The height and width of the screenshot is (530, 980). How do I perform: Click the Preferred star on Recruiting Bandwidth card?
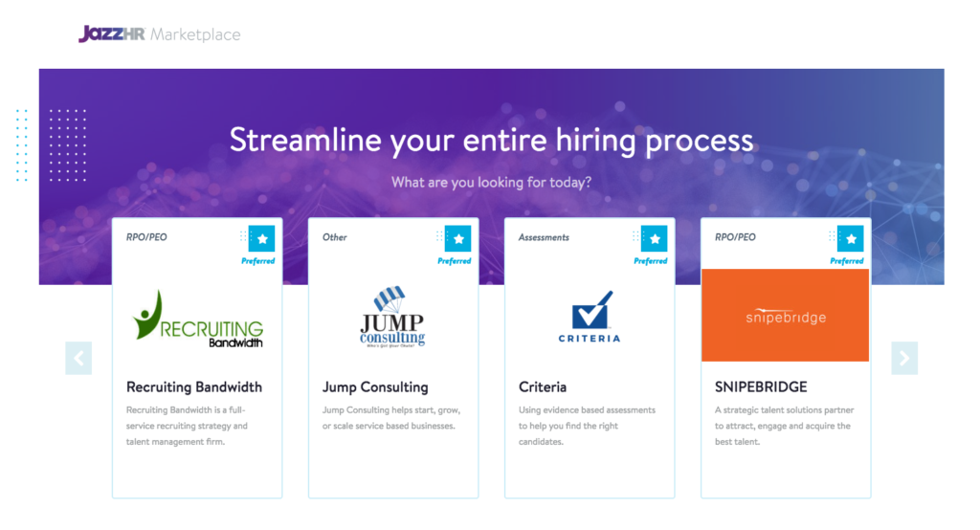click(x=262, y=238)
